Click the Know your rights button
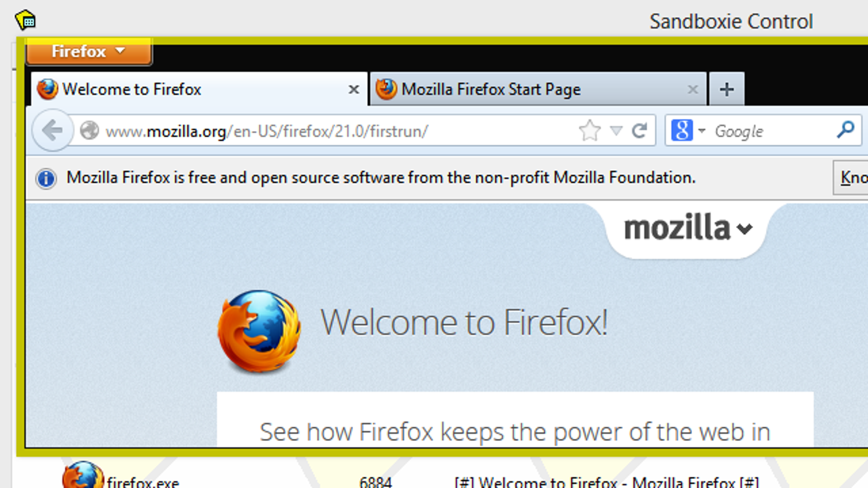 point(851,177)
